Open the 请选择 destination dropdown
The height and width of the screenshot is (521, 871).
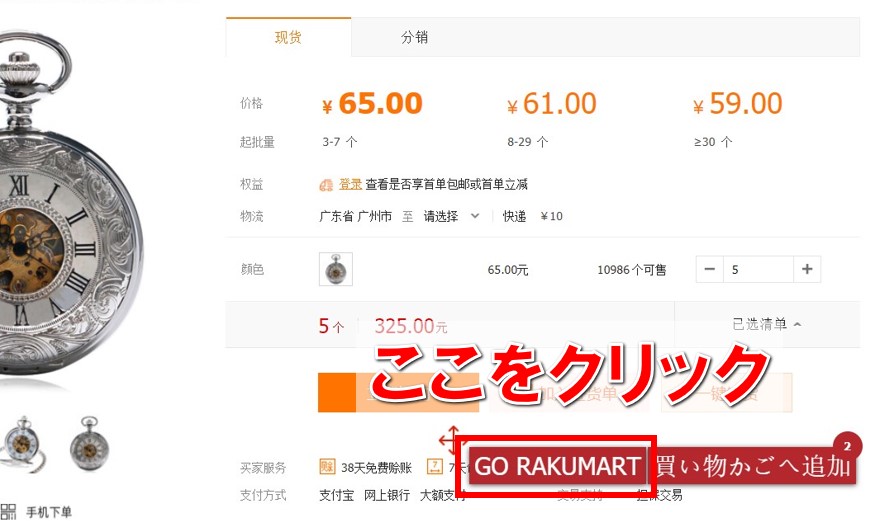pyautogui.click(x=451, y=216)
